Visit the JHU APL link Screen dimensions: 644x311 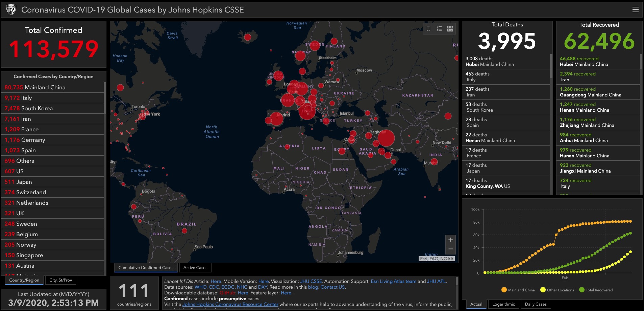[x=437, y=281]
